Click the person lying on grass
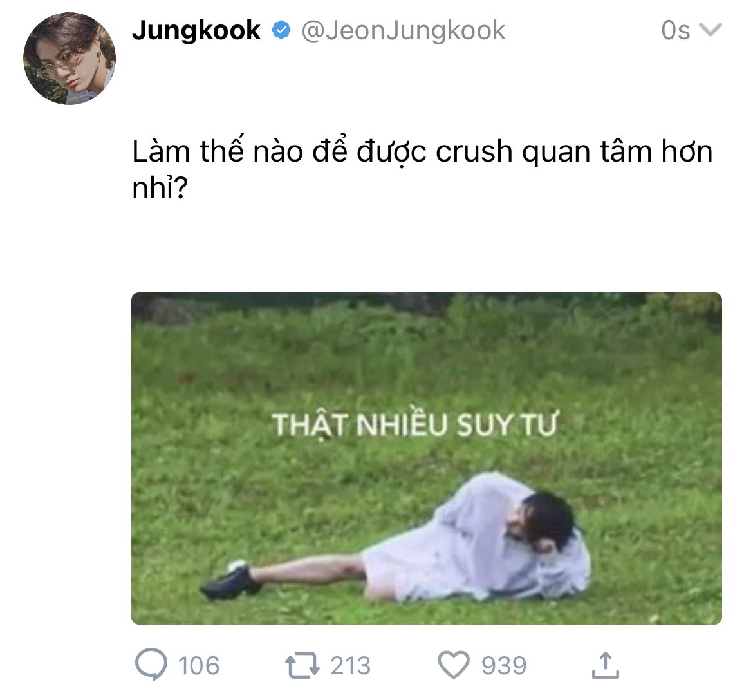 tap(395, 537)
